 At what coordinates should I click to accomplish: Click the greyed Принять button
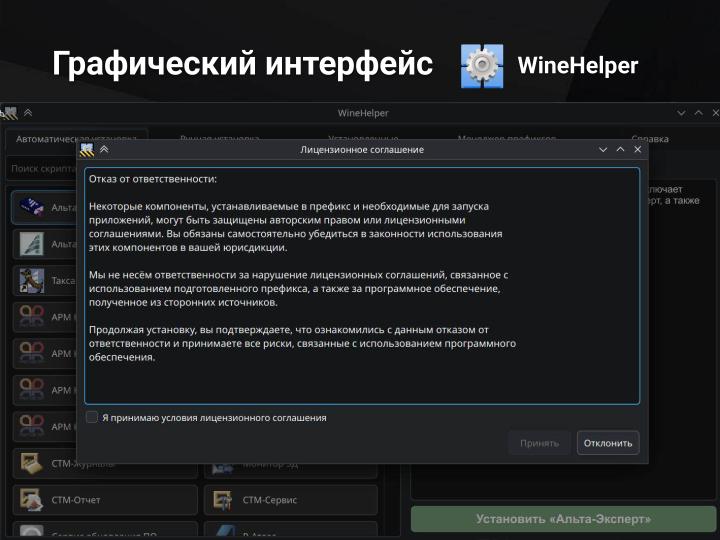[x=540, y=443]
